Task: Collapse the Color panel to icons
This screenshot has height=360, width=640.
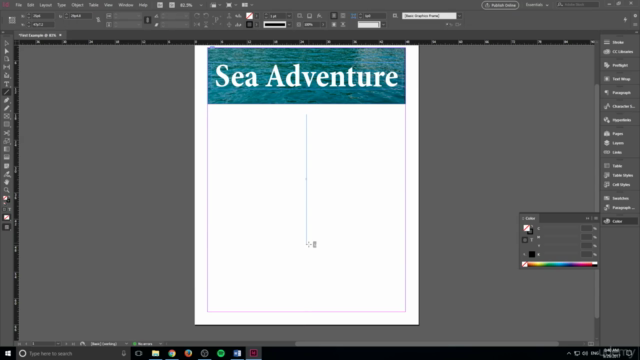Action: coord(588,218)
